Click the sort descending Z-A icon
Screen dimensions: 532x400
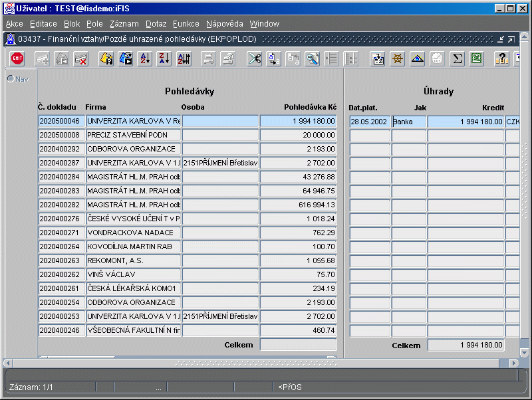164,59
